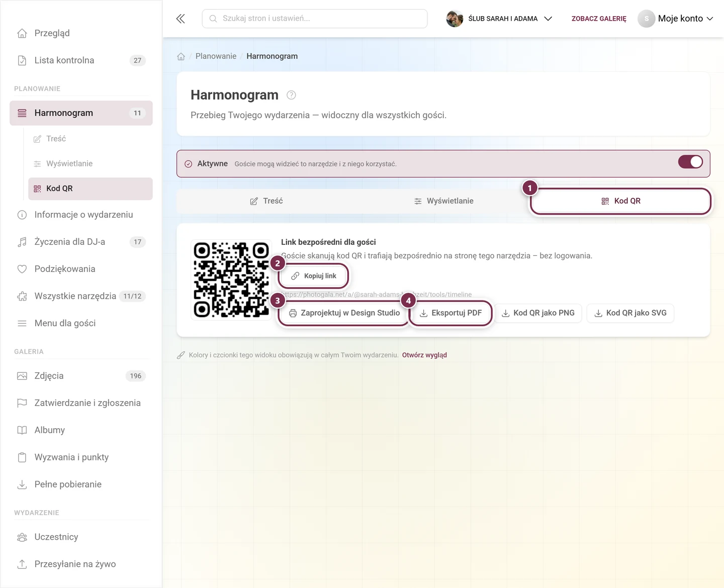Image resolution: width=724 pixels, height=588 pixels.
Task: Click the people icon for Uczestnicy
Action: click(22, 537)
